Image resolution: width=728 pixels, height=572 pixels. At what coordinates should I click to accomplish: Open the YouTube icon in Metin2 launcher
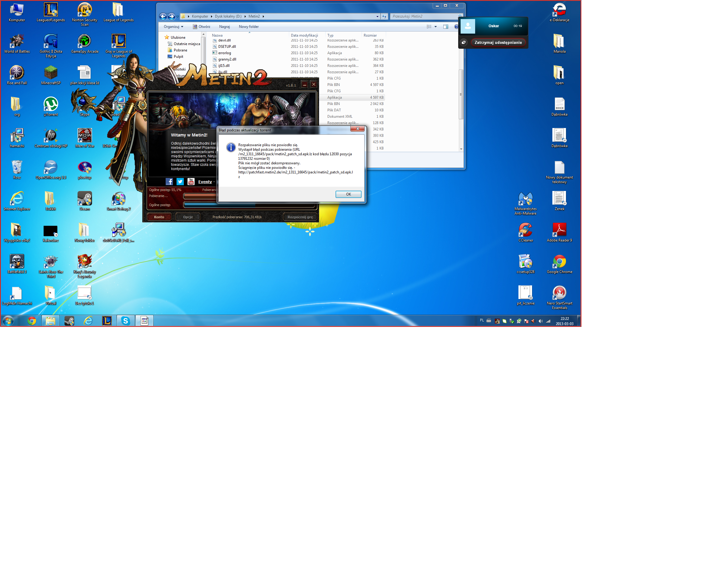[191, 182]
